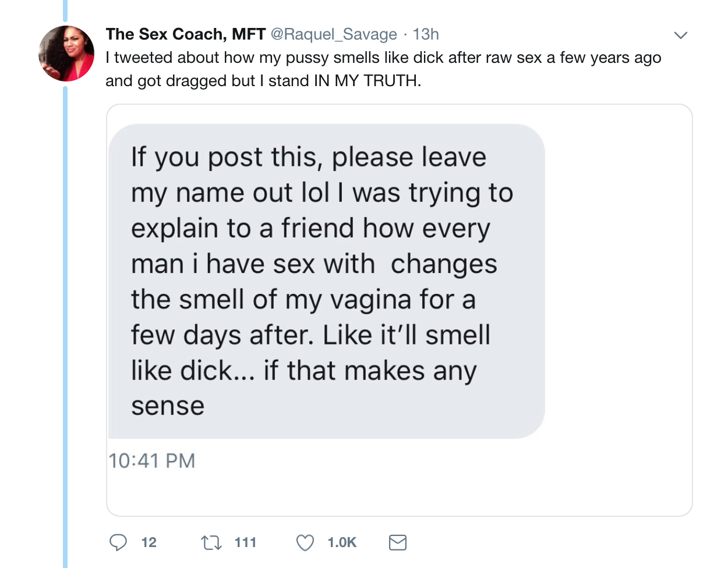This screenshot has width=728, height=568.
Task: Share tweet via the envelope message icon
Action: point(397,542)
